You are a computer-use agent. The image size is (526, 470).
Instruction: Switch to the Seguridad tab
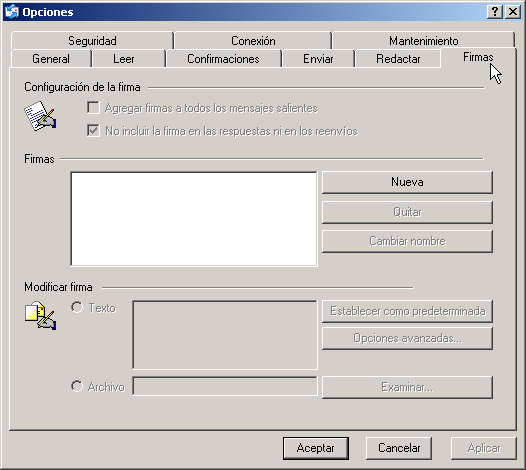tap(92, 41)
